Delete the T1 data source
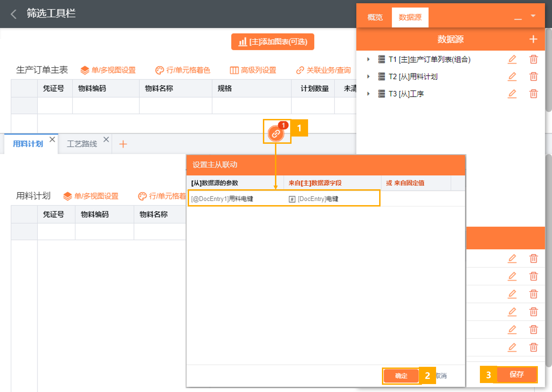Screen dimensions: 552x392 [534, 59]
